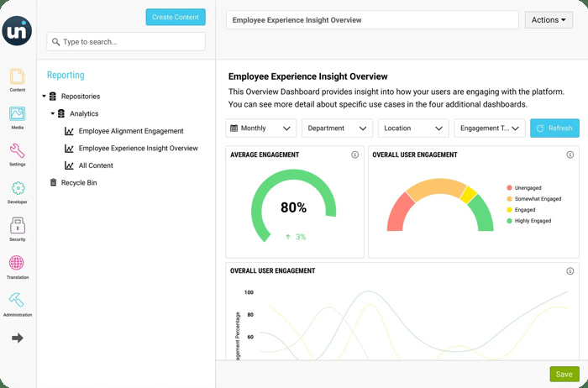The width and height of the screenshot is (588, 388).
Task: Click the Create Content button
Action: 176,17
